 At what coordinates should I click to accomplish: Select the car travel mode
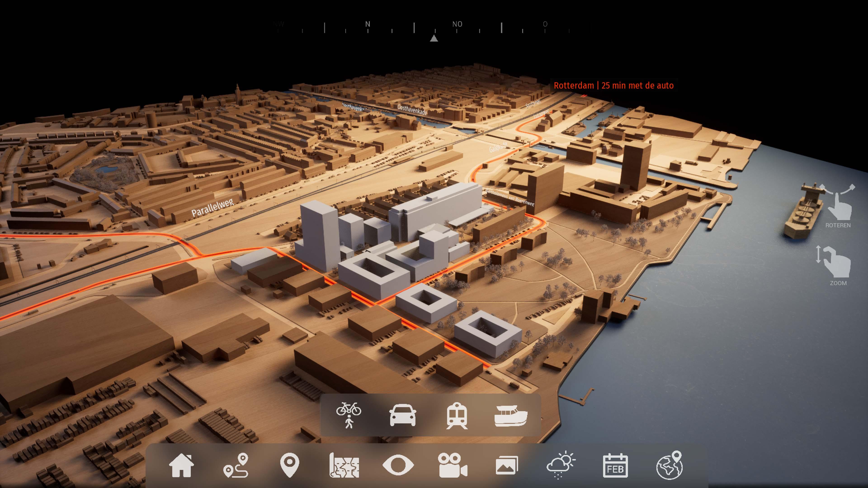pos(403,415)
